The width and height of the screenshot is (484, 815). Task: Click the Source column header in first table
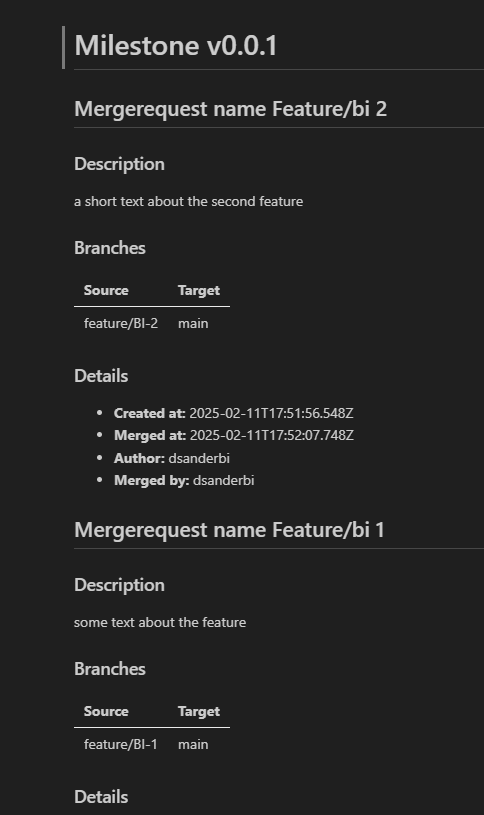[x=106, y=291]
